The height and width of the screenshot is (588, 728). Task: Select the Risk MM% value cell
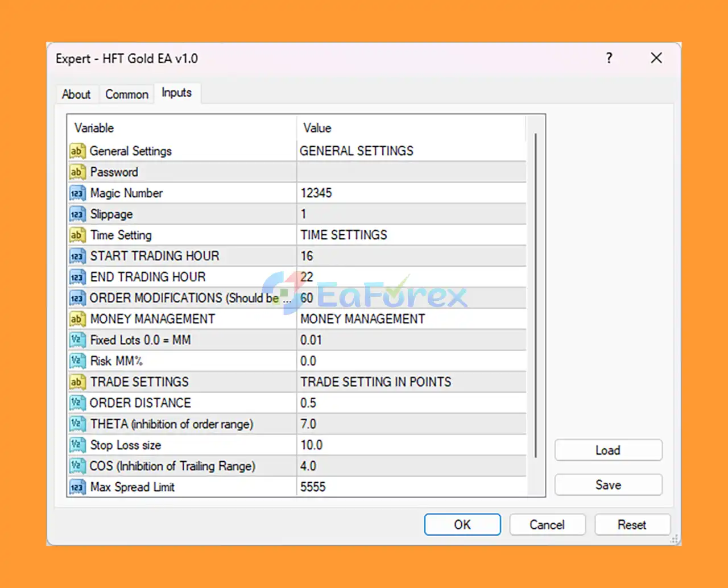tap(411, 361)
